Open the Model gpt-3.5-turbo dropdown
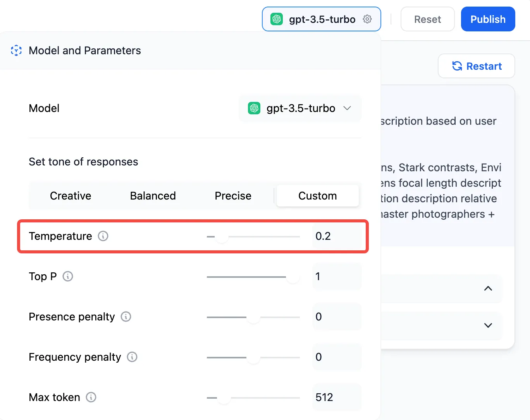This screenshot has width=530, height=420. (300, 108)
